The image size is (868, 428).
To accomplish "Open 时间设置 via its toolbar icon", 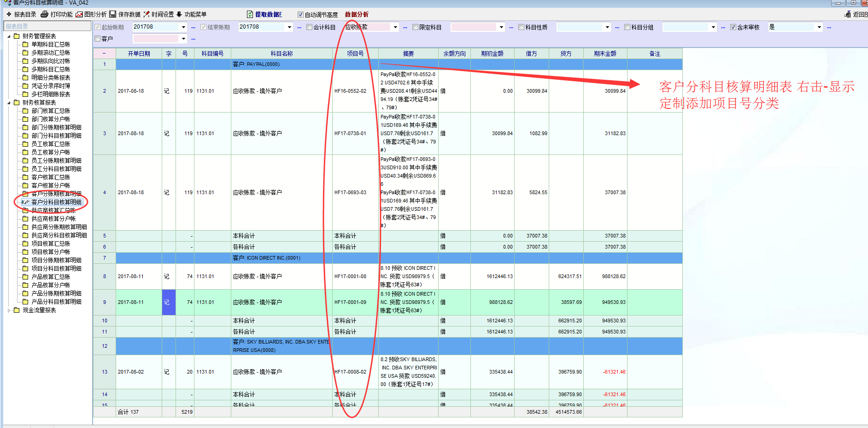I will coord(147,14).
